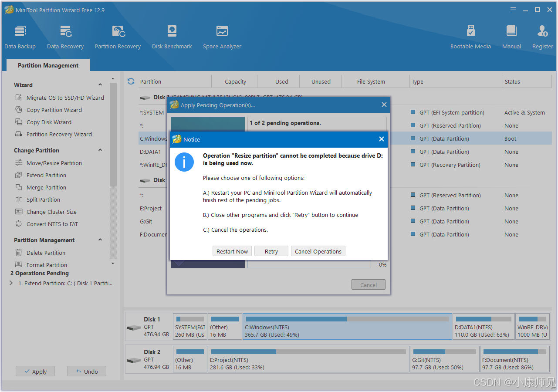Select the D:DATA1 partition row
This screenshot has width=558, height=392.
click(x=345, y=152)
